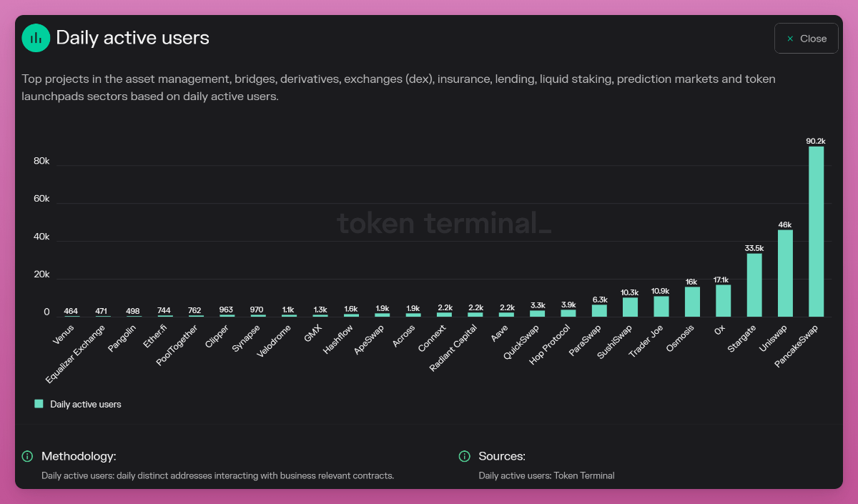Click the green bar chart icon in header
The width and height of the screenshot is (858, 504).
[x=36, y=38]
